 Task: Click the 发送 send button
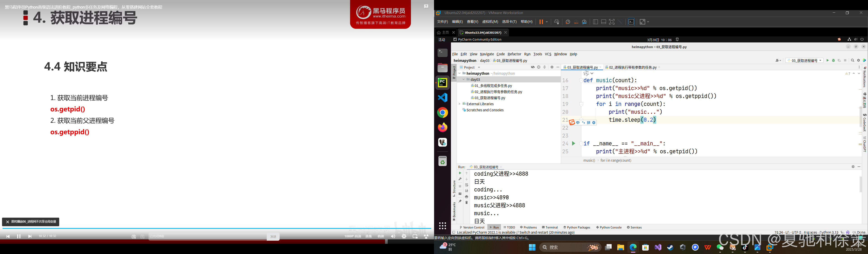coord(273,237)
